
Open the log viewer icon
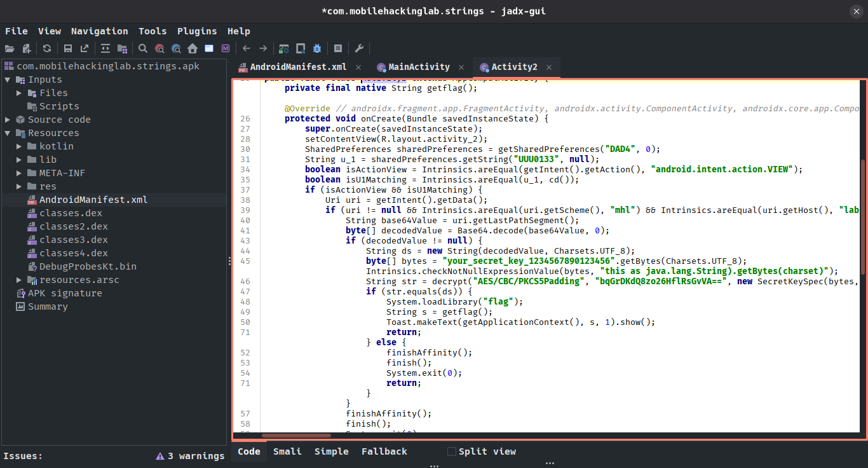tap(338, 48)
